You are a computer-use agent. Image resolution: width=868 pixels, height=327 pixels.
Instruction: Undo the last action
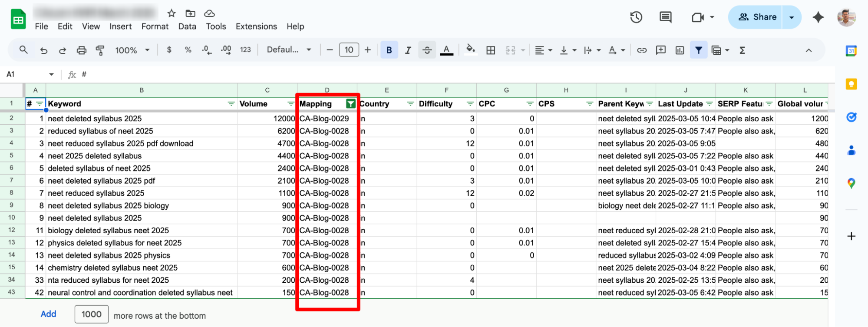[x=43, y=50]
